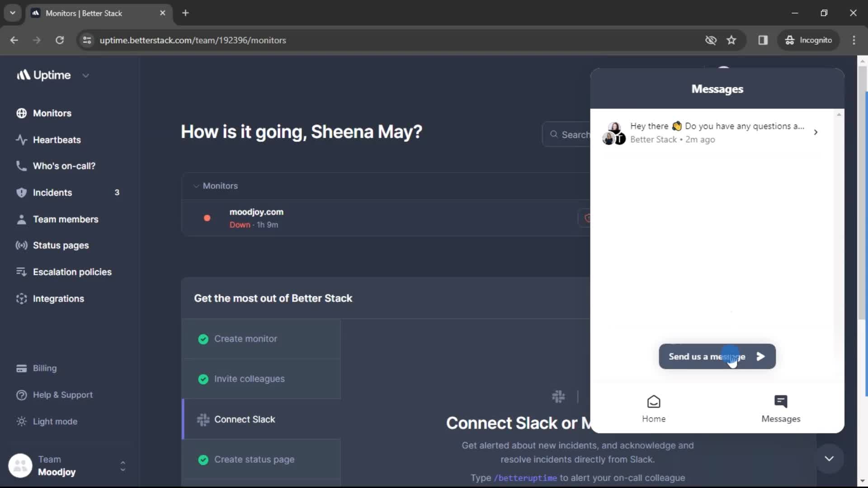The width and height of the screenshot is (868, 488).
Task: Go to Who's on-call page
Action: tap(64, 166)
